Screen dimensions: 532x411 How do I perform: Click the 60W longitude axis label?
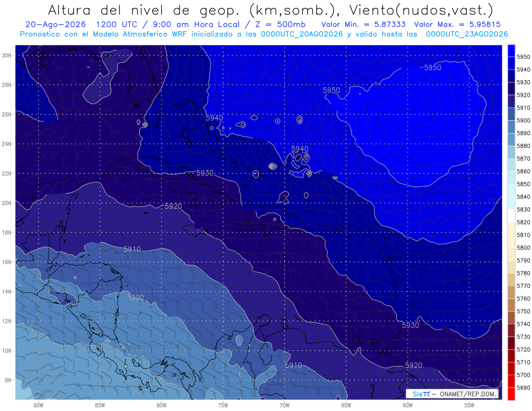[x=408, y=406]
